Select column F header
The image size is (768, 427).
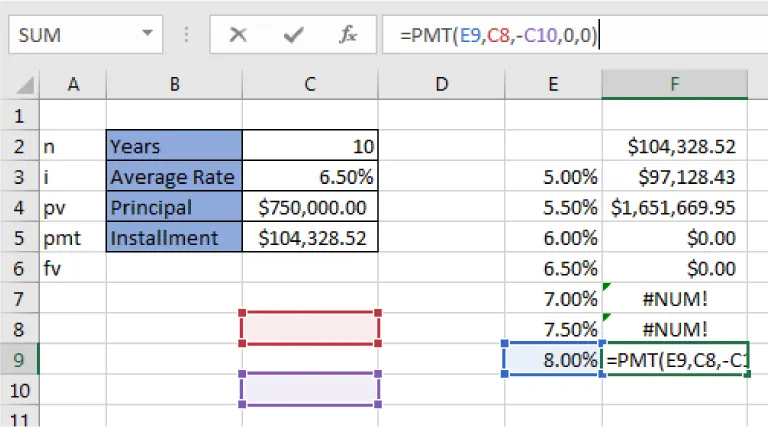click(x=675, y=86)
